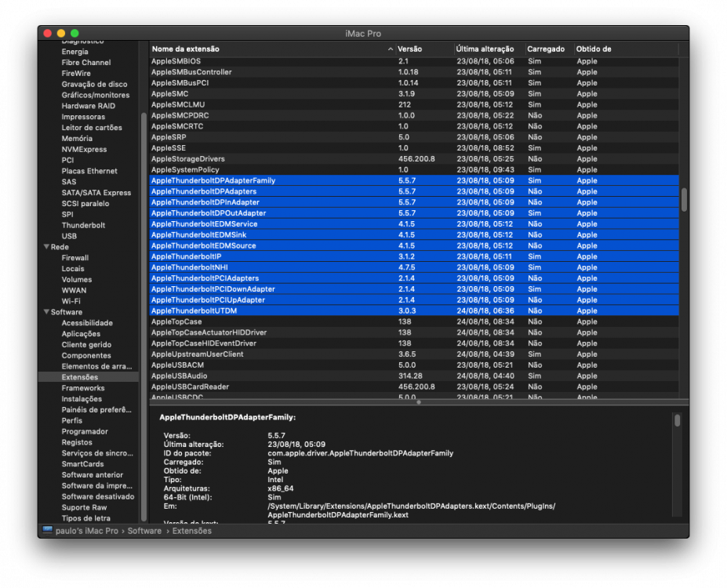The height and width of the screenshot is (588, 727).
Task: Click Software in the path bar
Action: tap(144, 531)
